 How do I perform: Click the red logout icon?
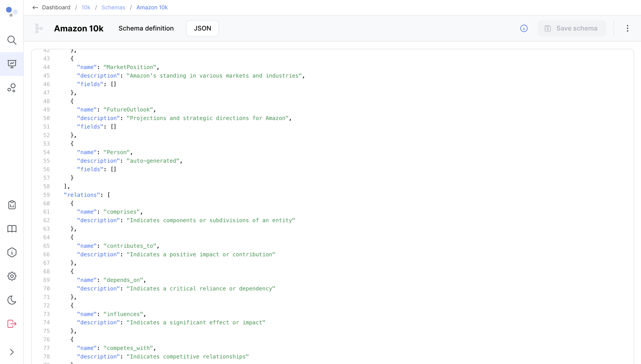pyautogui.click(x=12, y=324)
